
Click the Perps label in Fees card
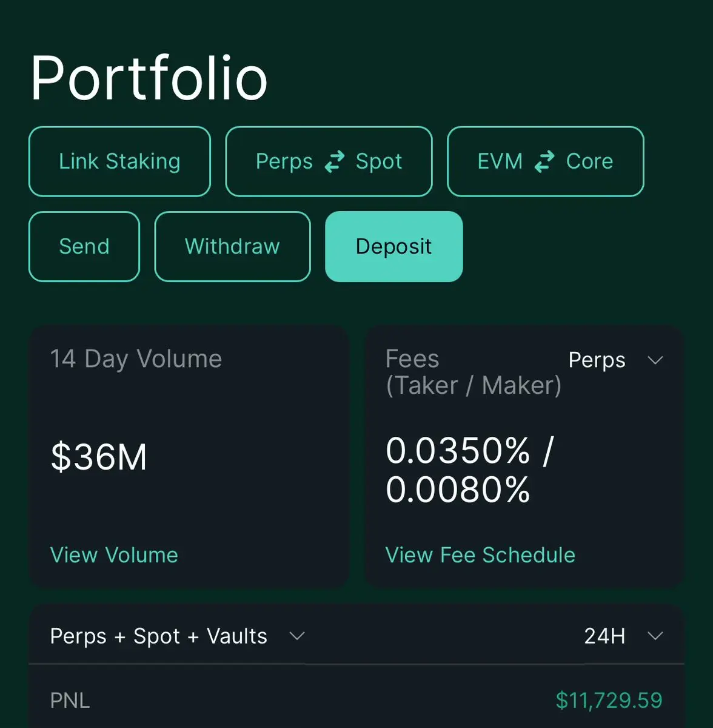pos(597,360)
